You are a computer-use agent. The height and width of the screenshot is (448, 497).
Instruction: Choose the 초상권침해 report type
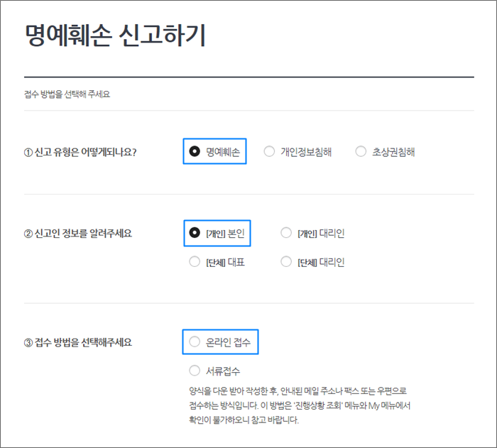[x=361, y=151]
